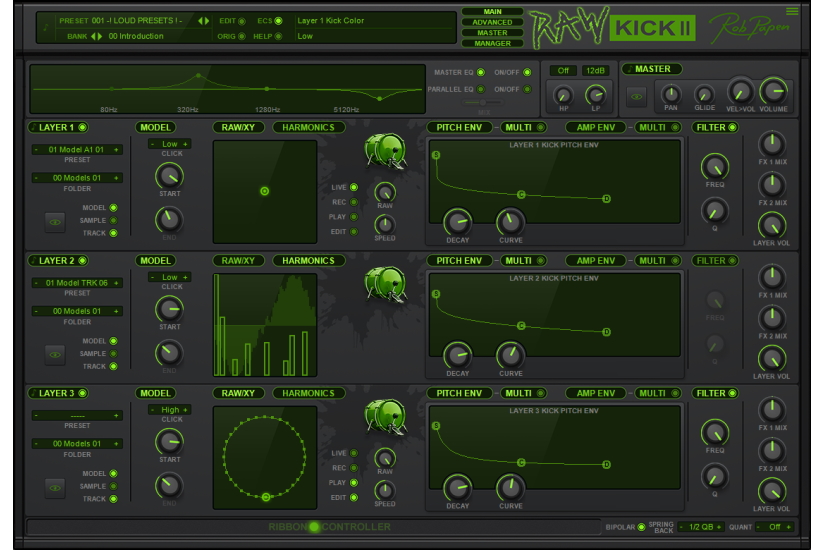
Task: Click the Layer 1 pitch Curve knob
Action: pos(510,222)
